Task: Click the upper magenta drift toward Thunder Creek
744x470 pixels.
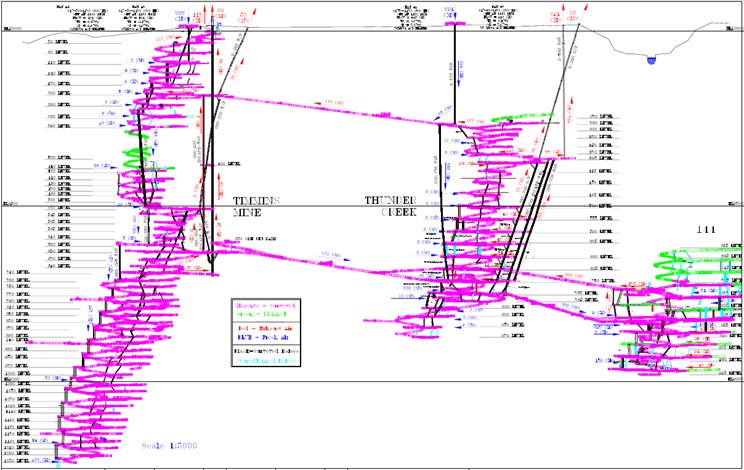Action: 330,106
